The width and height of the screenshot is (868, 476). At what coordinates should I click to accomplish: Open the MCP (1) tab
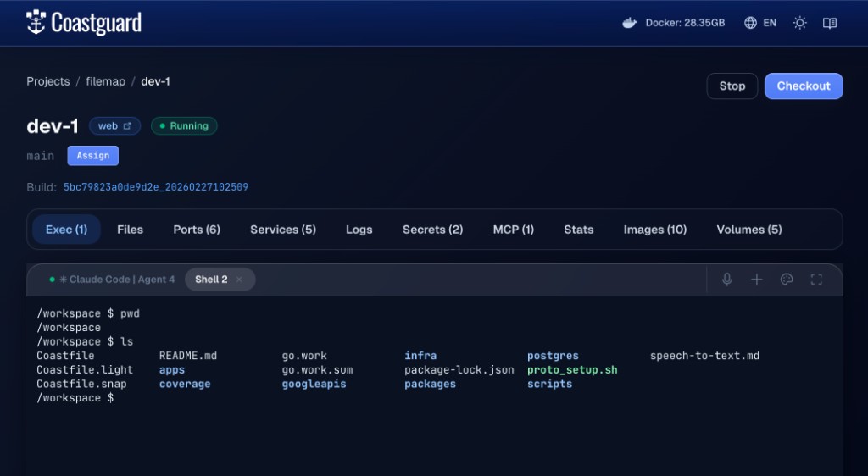coord(514,230)
